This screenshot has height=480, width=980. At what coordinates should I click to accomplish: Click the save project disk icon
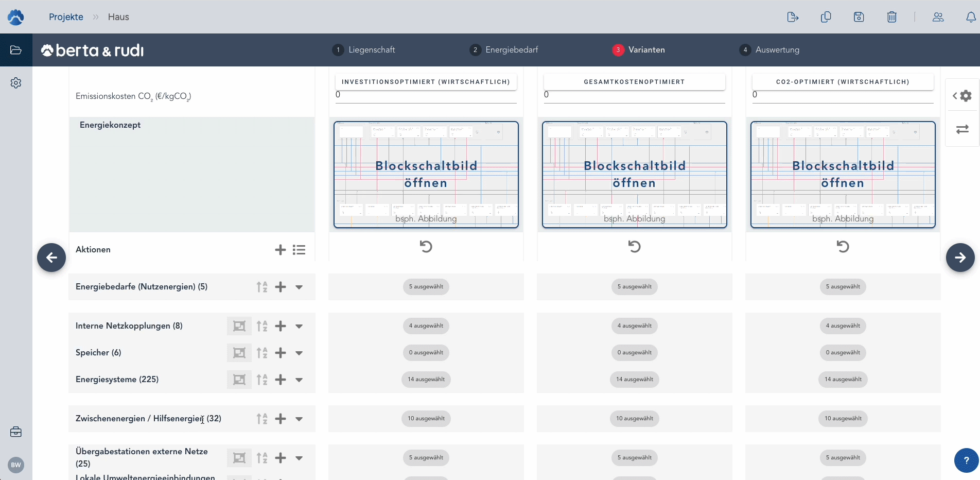tap(859, 17)
